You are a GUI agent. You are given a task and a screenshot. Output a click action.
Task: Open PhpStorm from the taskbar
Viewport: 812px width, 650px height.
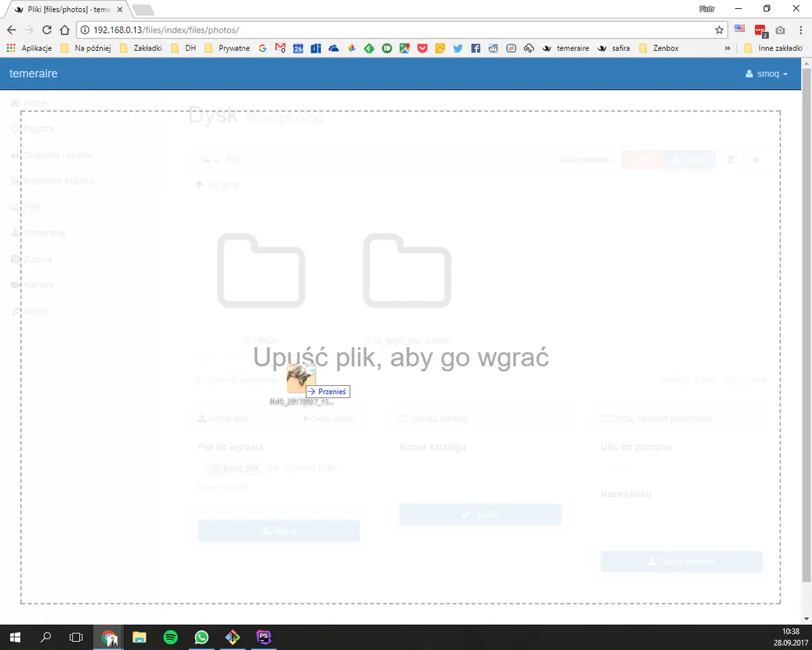[x=263, y=637]
